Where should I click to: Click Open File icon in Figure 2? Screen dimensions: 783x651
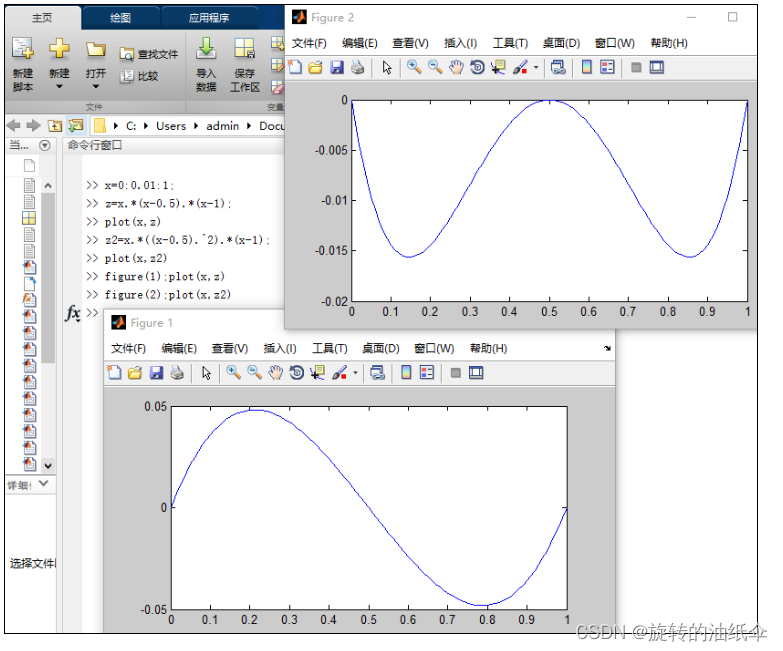point(316,67)
